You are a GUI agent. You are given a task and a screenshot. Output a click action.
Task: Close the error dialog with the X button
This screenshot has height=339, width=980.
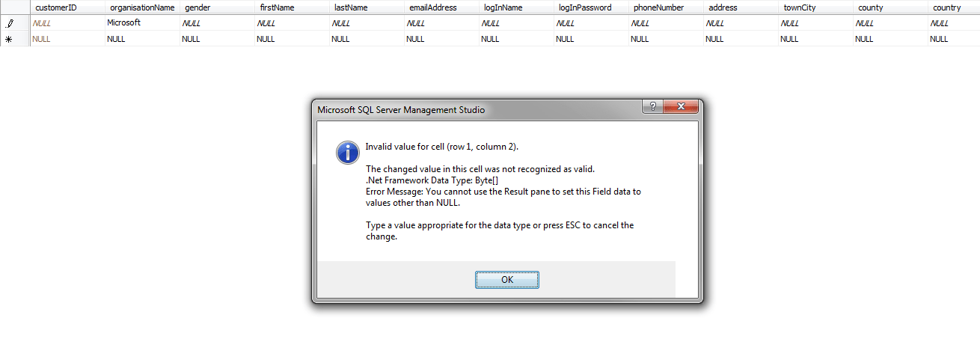coord(682,107)
